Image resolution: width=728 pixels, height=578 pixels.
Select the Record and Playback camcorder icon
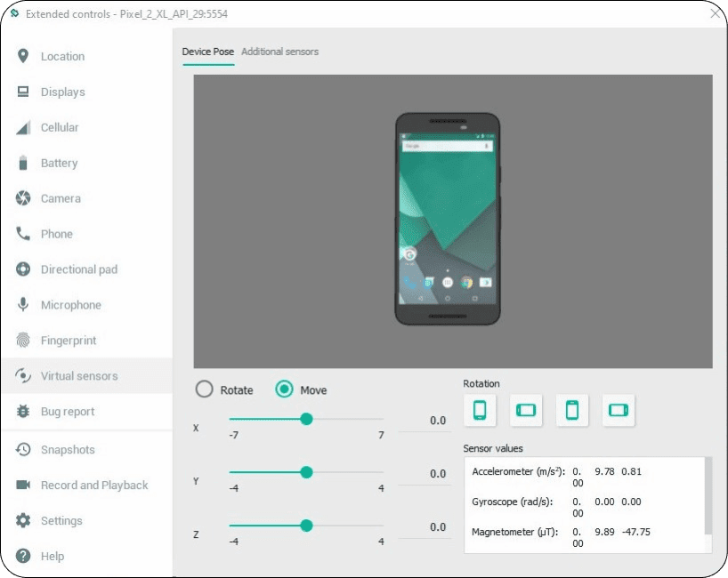click(x=23, y=485)
